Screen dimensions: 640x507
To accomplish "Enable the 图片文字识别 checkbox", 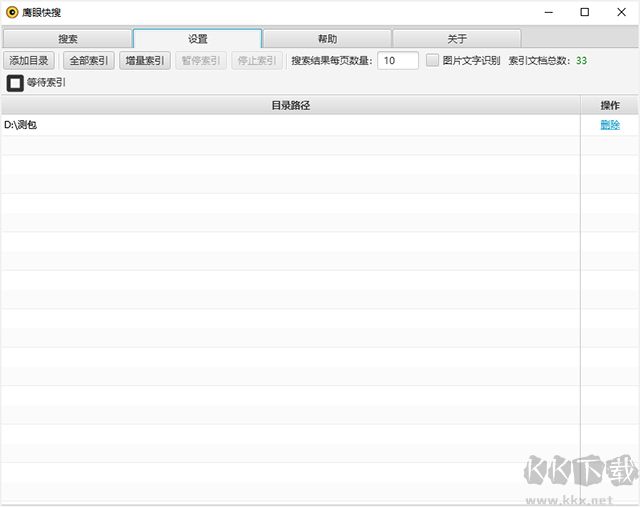I will click(x=432, y=60).
